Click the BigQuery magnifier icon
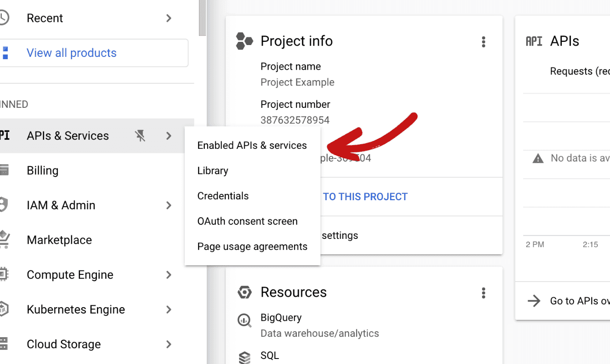The height and width of the screenshot is (364, 610). click(x=244, y=320)
